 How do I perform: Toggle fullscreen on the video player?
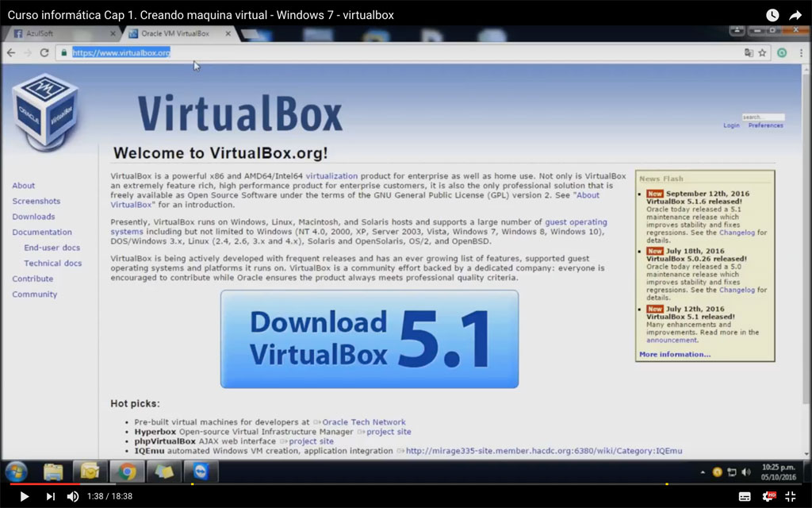(x=790, y=497)
